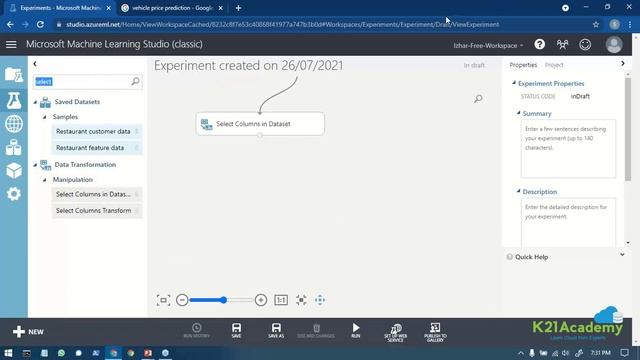The image size is (640, 360).
Task: Open the Izhar-Free-Workspace dropdown
Action: 488,45
